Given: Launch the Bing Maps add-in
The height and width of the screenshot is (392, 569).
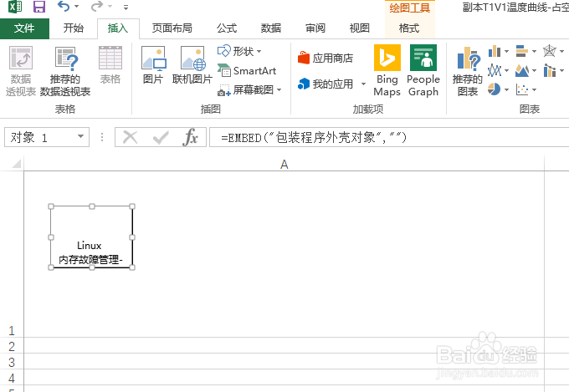Looking at the screenshot, I should point(387,71).
